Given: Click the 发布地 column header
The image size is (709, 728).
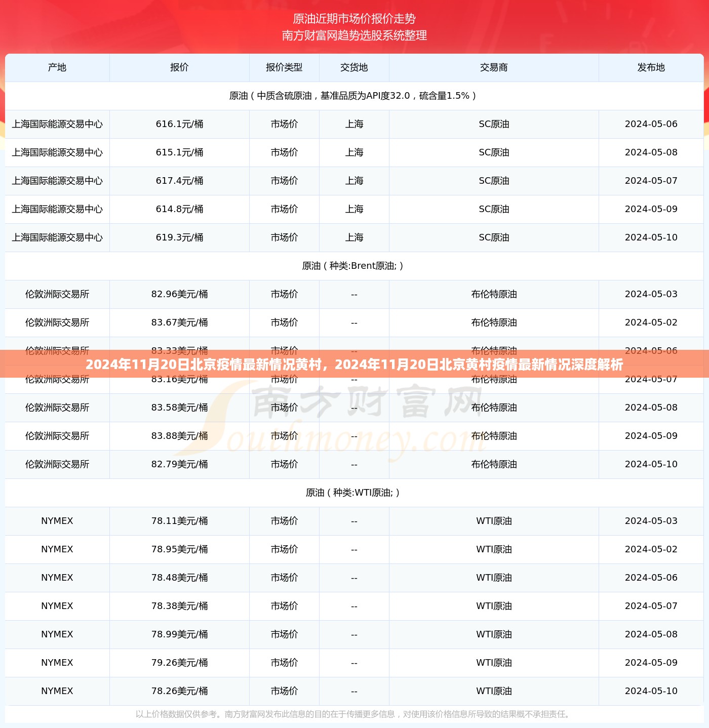Looking at the screenshot, I should tap(651, 67).
